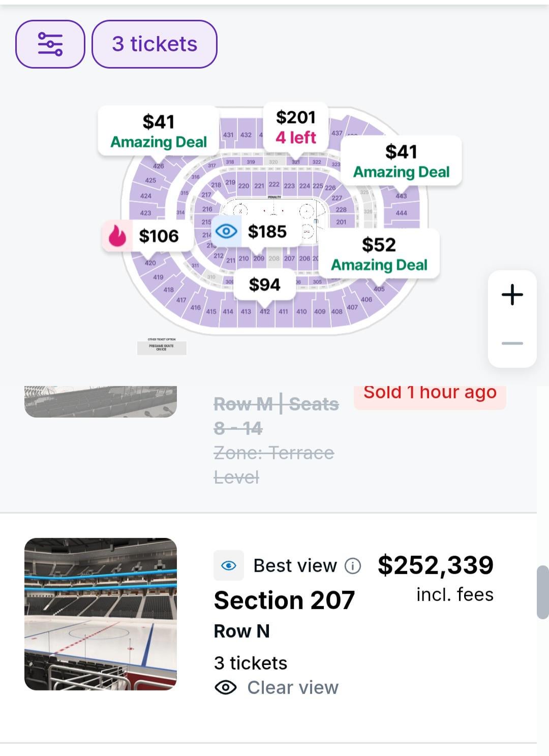Select section 412 on the seat map
This screenshot has height=756, width=549.
(x=265, y=311)
